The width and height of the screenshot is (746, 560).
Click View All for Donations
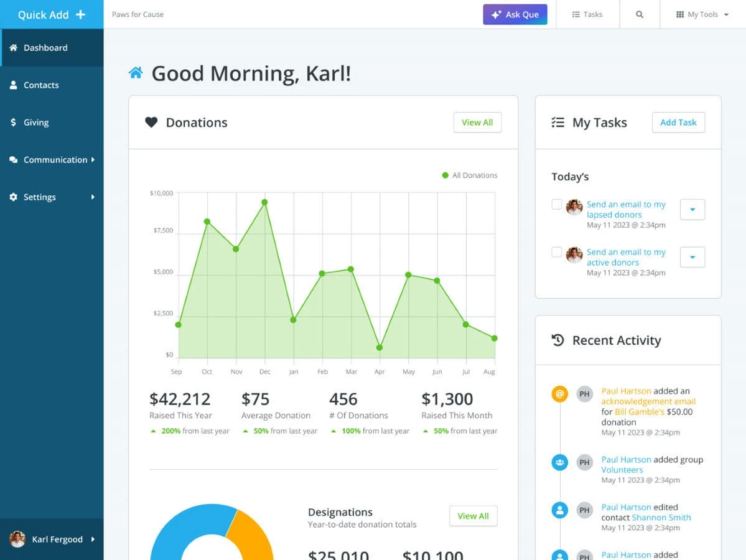477,123
